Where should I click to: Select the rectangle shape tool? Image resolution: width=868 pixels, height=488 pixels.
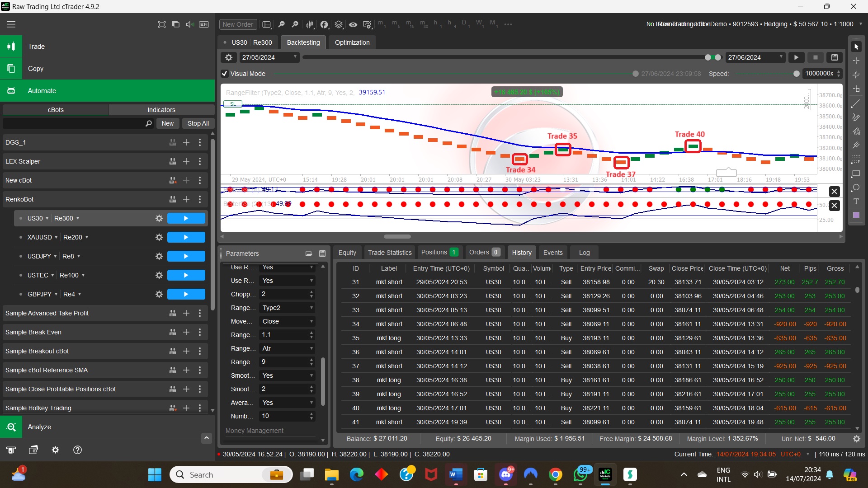click(x=856, y=174)
